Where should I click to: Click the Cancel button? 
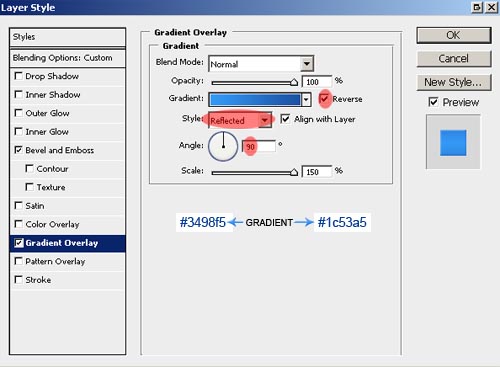click(454, 59)
